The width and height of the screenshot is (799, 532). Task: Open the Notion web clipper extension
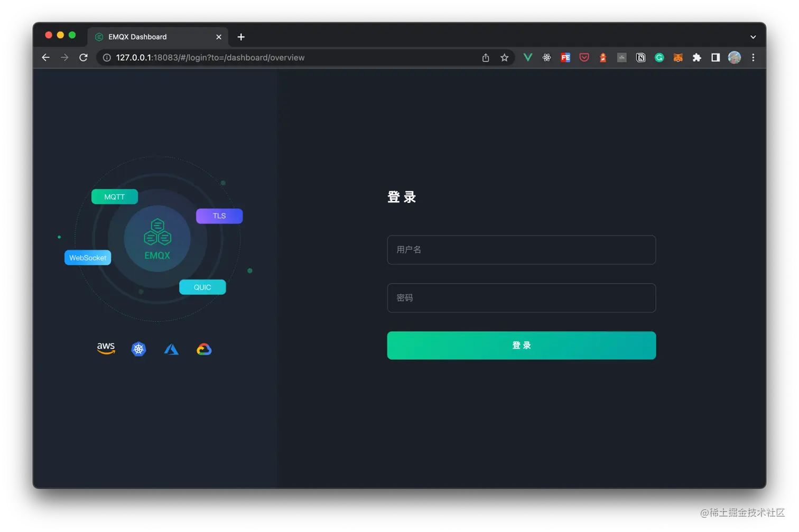(x=640, y=58)
